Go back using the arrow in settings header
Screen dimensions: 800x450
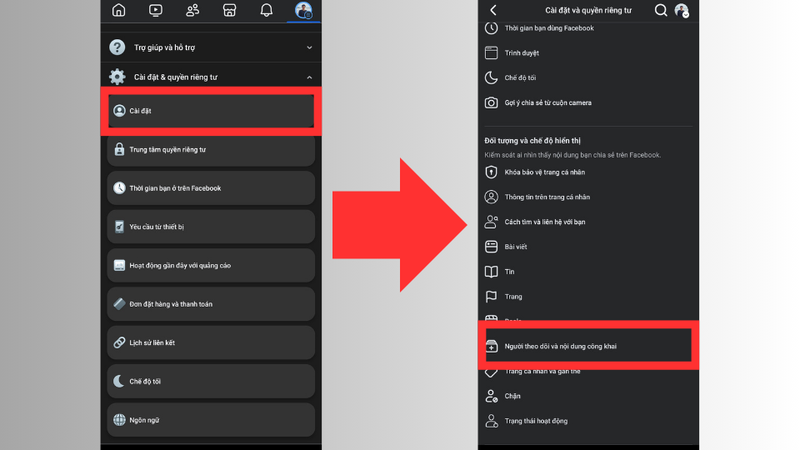(x=493, y=10)
